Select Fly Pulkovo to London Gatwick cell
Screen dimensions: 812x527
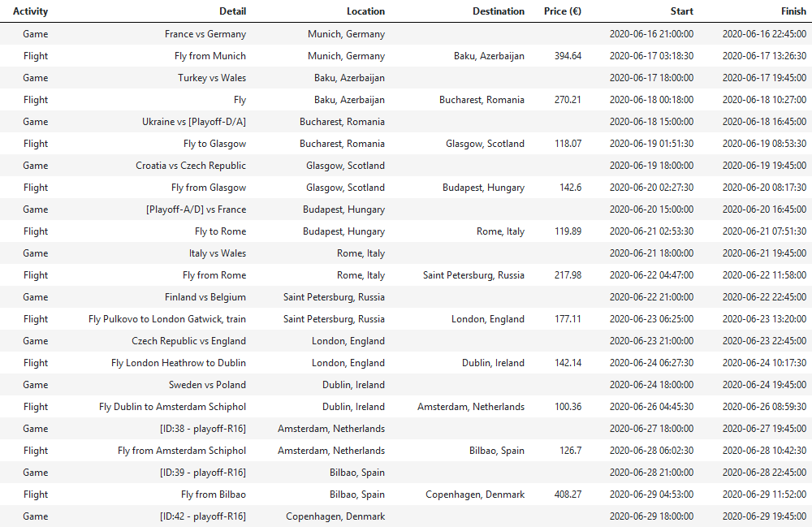point(166,319)
